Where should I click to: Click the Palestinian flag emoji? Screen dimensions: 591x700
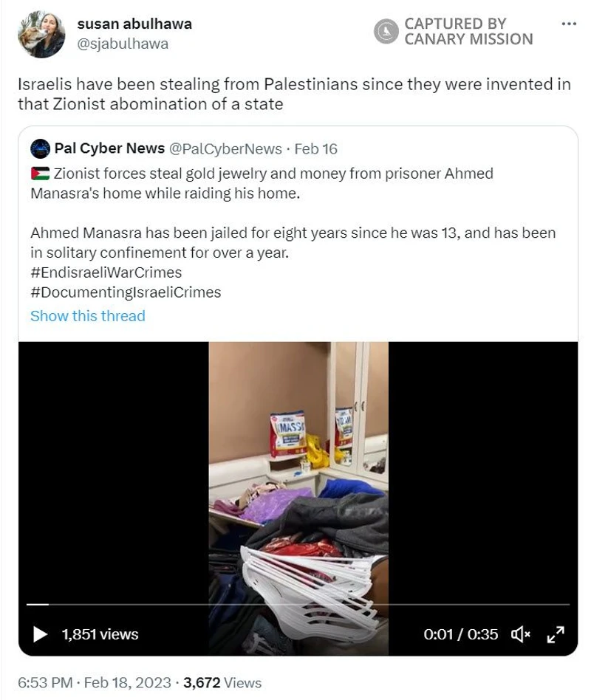40,174
